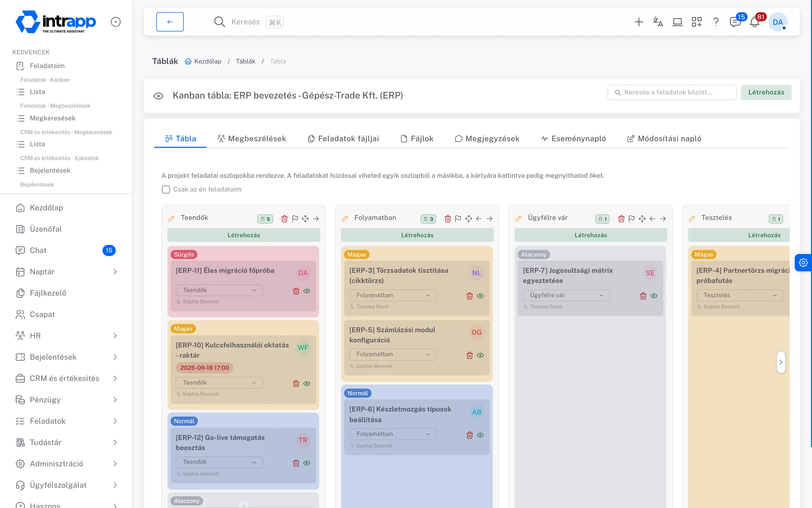
Task: Toggle the eye icon on ERP-12 card
Action: 307,463
